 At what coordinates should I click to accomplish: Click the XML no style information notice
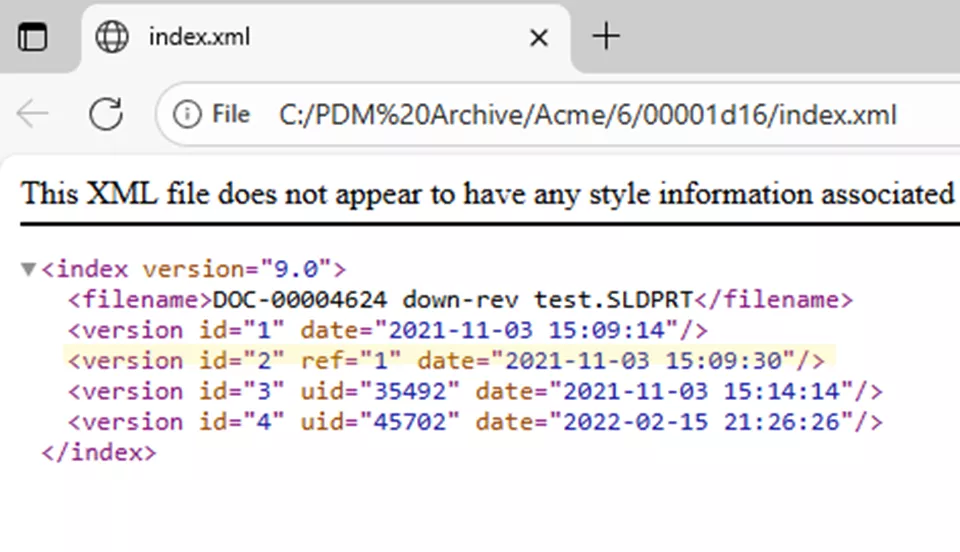[x=488, y=194]
